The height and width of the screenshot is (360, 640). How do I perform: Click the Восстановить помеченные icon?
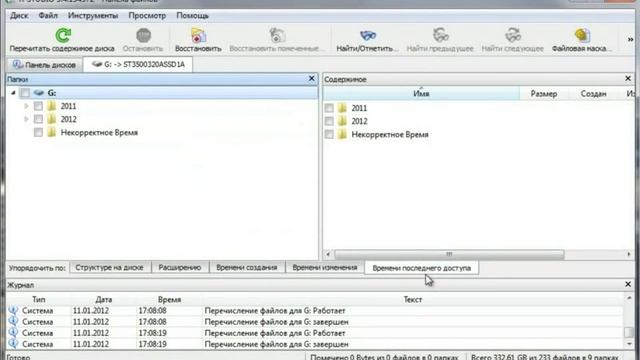tap(277, 35)
